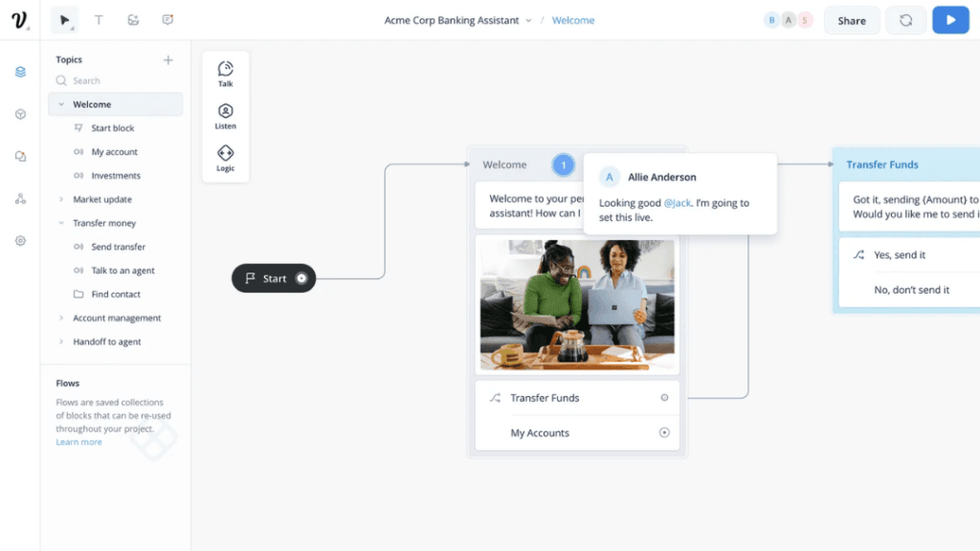Run the prototype with play button
This screenshot has width=980, height=551.
coord(950,20)
